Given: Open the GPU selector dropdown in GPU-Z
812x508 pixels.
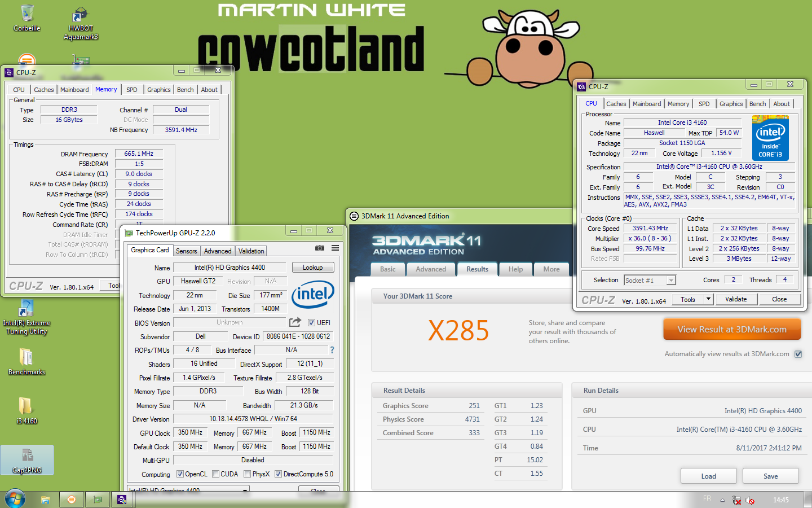Looking at the screenshot, I should pyautogui.click(x=188, y=489).
